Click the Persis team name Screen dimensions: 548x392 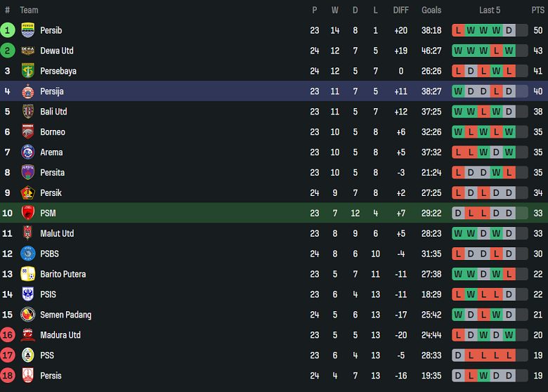click(51, 376)
